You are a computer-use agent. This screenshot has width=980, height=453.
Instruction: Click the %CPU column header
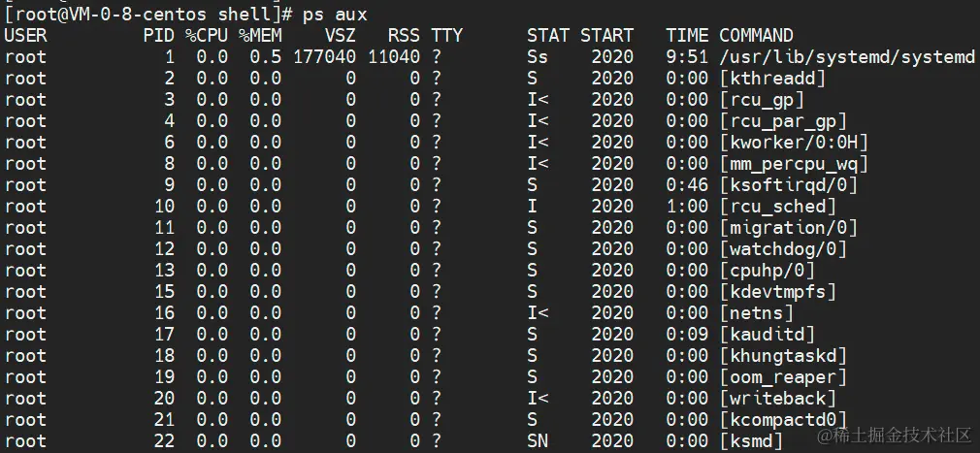point(207,36)
